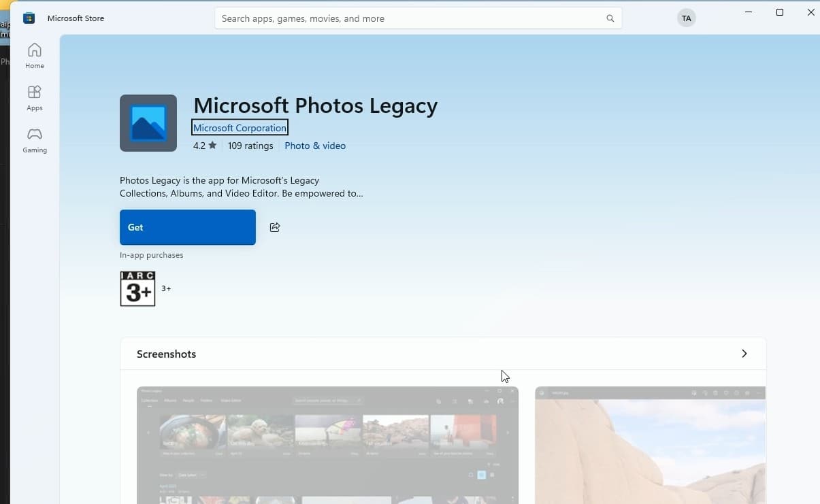Click the app description 'Photos Legacy is the app'
The height and width of the screenshot is (504, 820).
[242, 187]
